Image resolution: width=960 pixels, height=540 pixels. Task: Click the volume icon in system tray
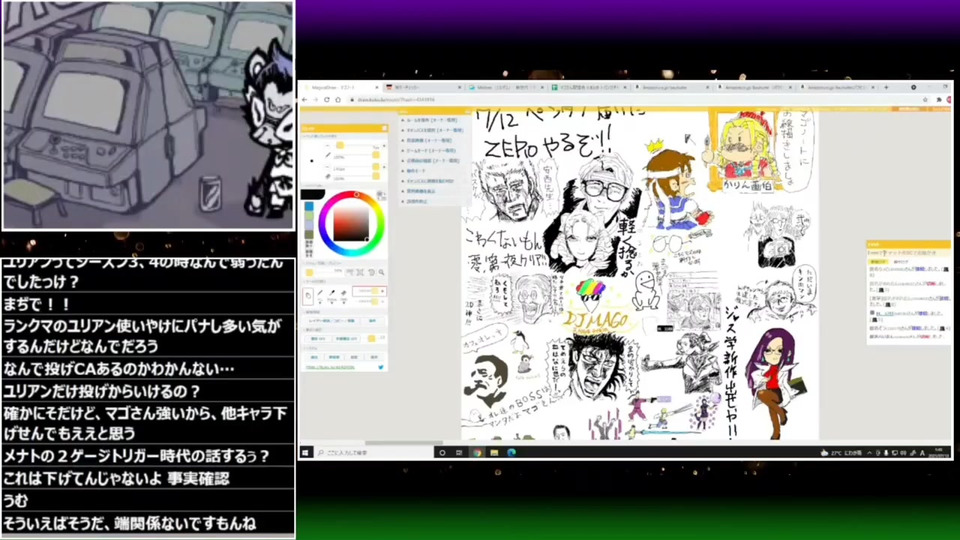click(902, 453)
